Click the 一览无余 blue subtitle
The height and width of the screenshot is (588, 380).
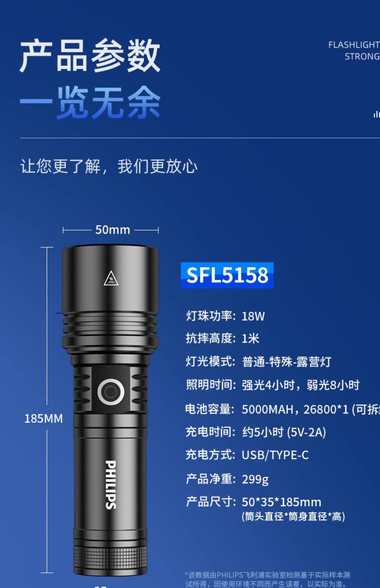pos(90,102)
